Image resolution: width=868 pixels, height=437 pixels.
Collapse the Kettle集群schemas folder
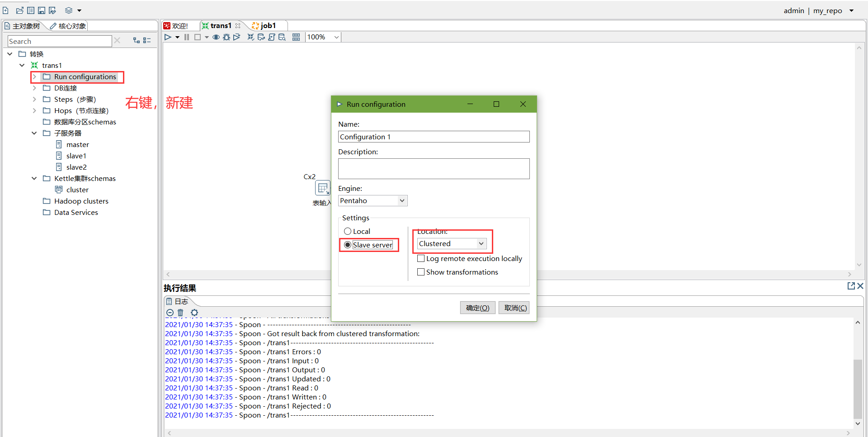click(x=34, y=178)
